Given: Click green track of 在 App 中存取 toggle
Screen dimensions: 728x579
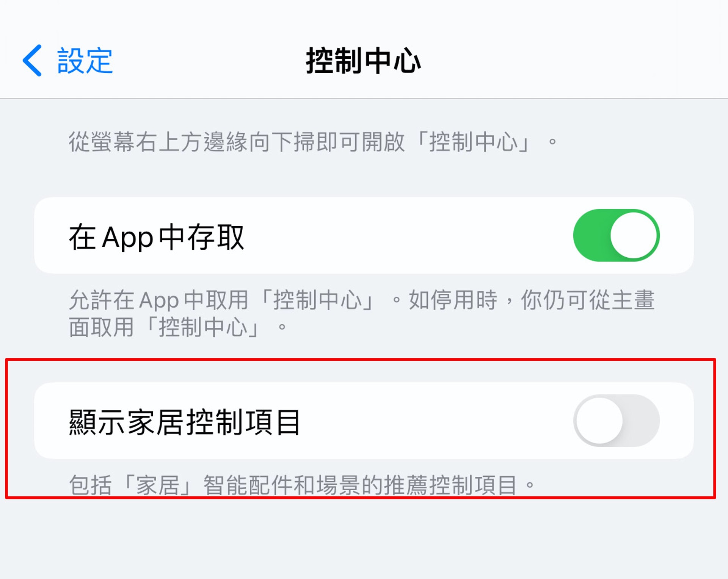Looking at the screenshot, I should (590, 235).
